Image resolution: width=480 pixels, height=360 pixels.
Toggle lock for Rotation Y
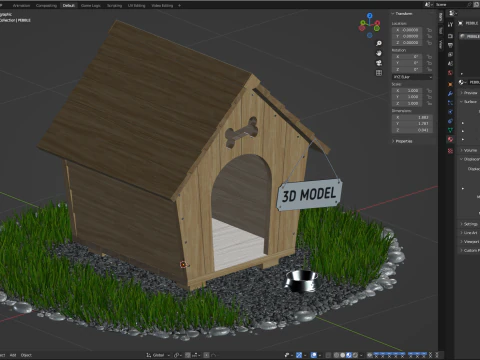[x=429, y=63]
